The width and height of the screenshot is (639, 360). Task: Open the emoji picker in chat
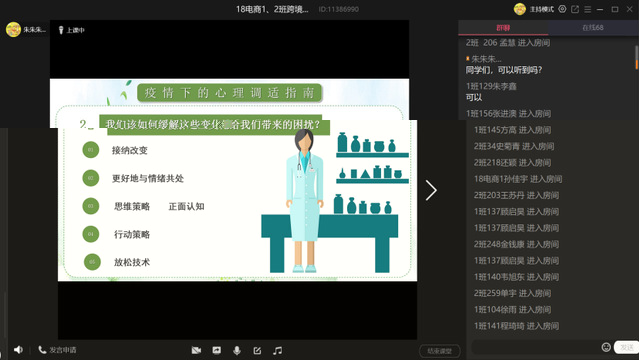point(606,347)
